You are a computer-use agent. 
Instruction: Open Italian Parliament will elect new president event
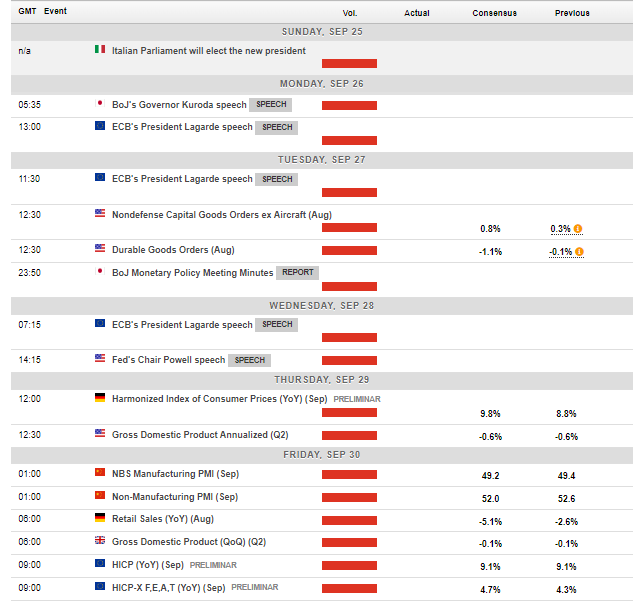click(x=209, y=51)
